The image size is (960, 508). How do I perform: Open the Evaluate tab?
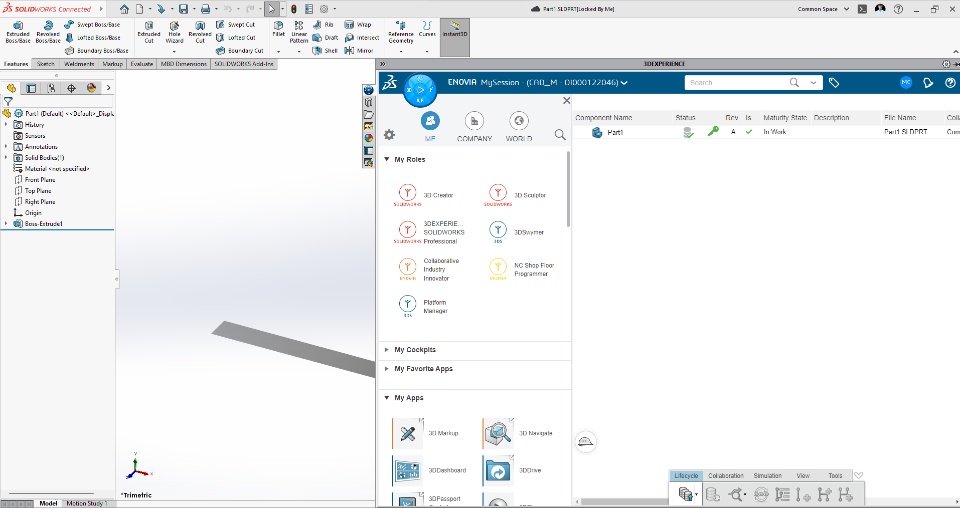pyautogui.click(x=141, y=64)
